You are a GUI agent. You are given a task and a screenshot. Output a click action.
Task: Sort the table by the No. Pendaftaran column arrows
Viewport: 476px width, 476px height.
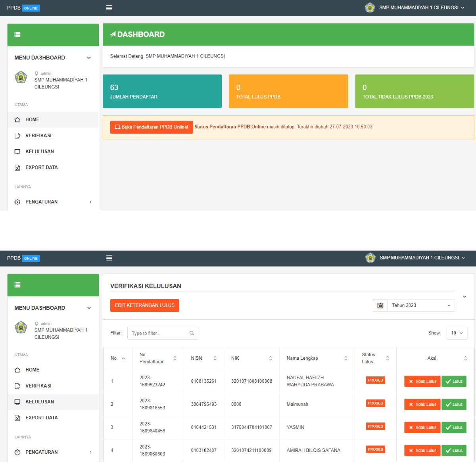tap(175, 358)
